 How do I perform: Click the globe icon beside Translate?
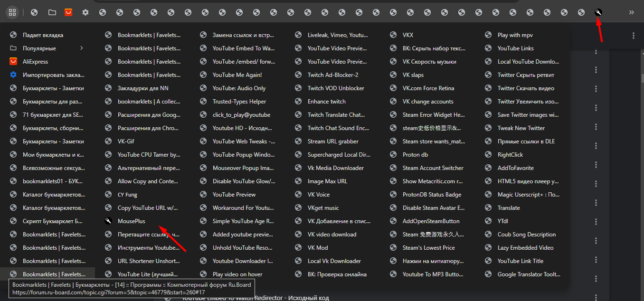488,208
